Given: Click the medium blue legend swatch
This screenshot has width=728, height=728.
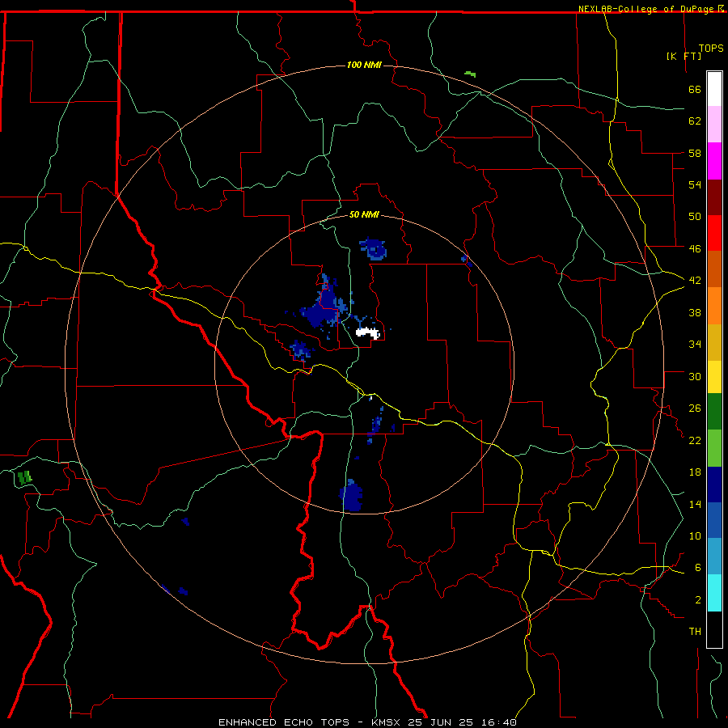Looking at the screenshot, I should tap(714, 520).
